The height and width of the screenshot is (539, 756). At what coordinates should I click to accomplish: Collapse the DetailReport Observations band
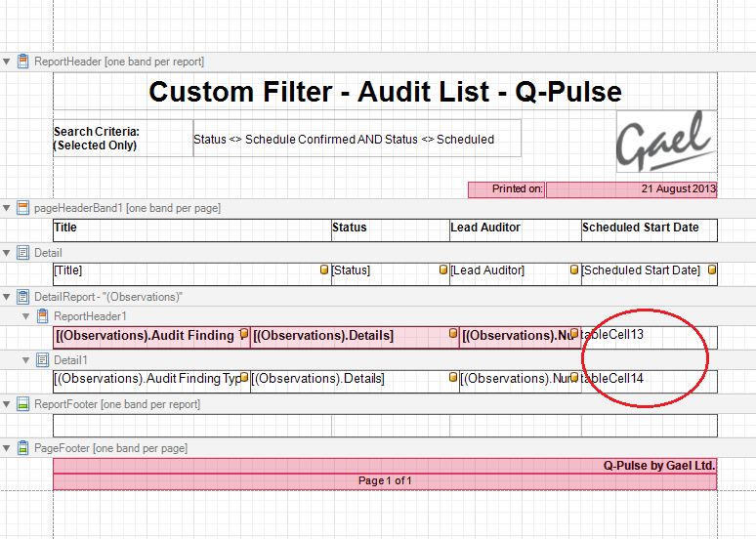pos(7,297)
